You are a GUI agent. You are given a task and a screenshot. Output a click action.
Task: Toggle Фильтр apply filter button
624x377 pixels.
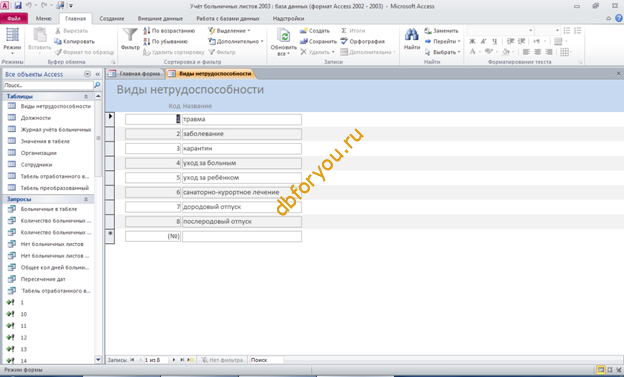(222, 52)
